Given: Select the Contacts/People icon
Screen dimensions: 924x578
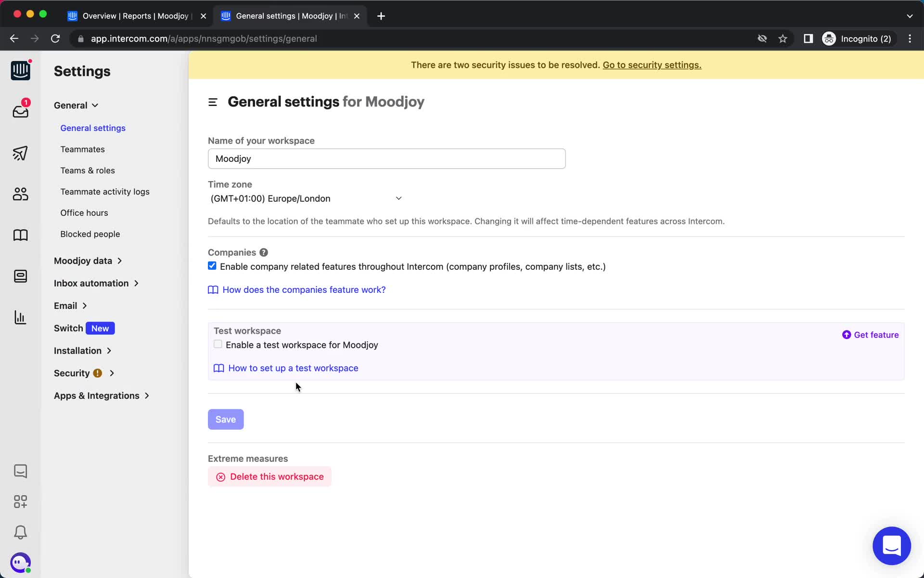Looking at the screenshot, I should pos(21,194).
